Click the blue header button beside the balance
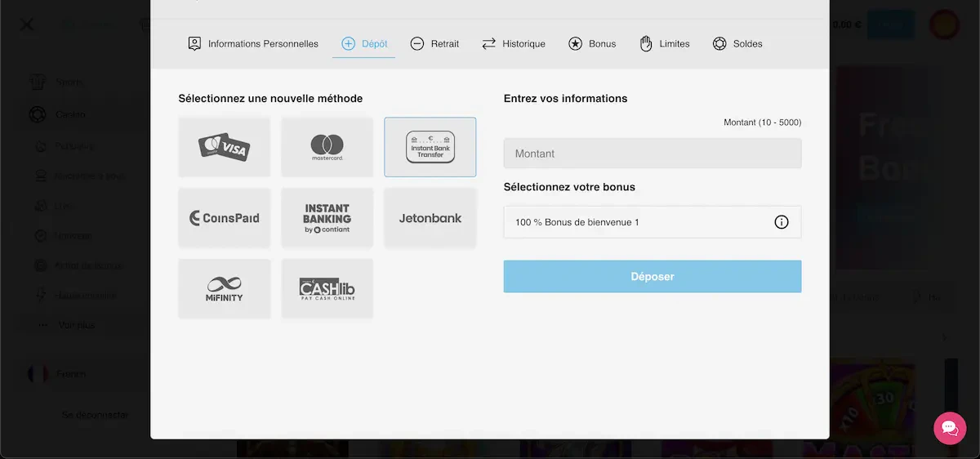This screenshot has height=459, width=980. (x=891, y=25)
